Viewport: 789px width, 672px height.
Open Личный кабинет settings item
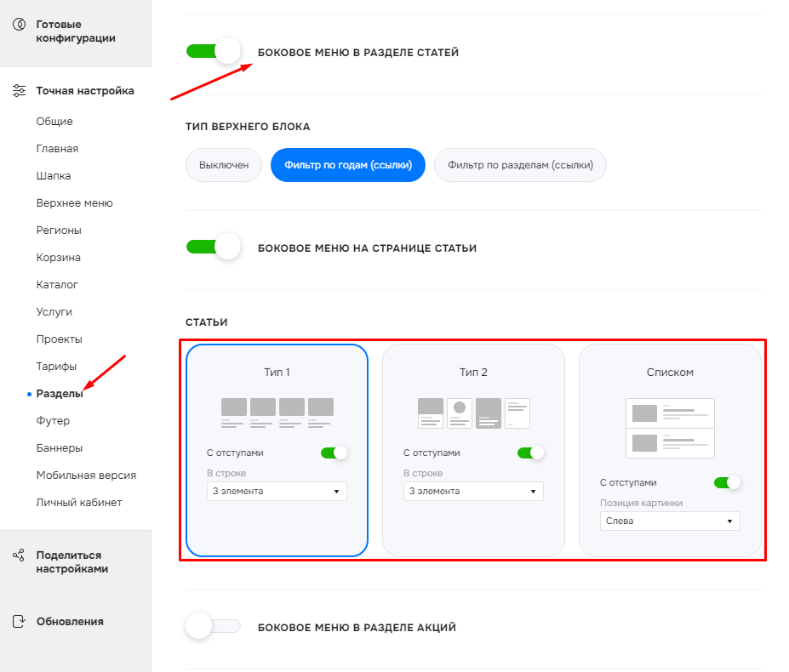pos(79,502)
